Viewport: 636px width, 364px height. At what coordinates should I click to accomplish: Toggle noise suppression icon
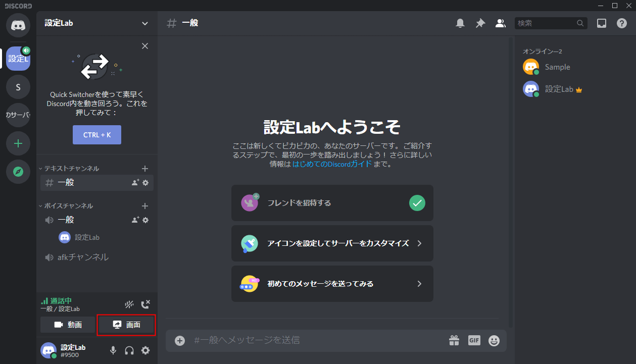tap(130, 304)
